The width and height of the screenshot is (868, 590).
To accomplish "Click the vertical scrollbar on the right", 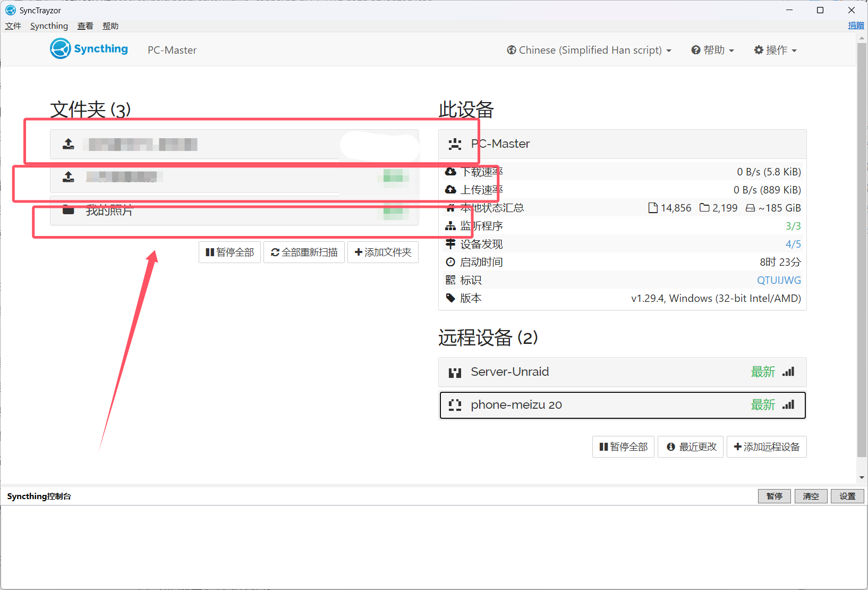I will click(862, 250).
